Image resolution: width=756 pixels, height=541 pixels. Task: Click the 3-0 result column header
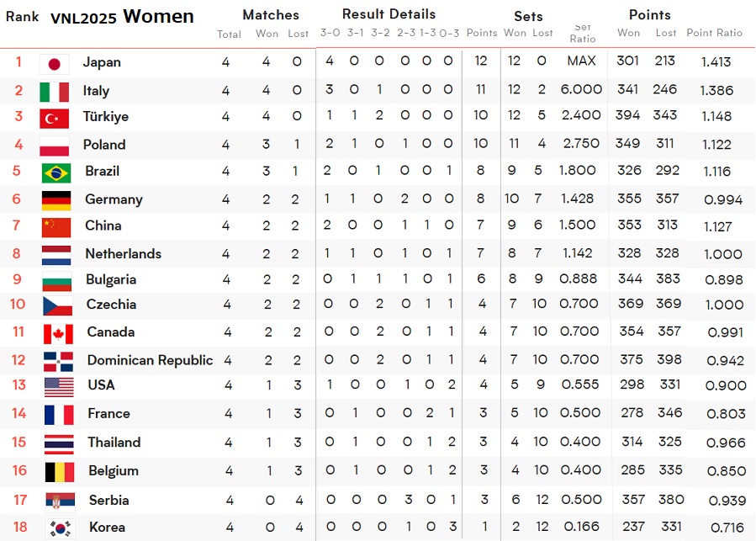(x=330, y=33)
